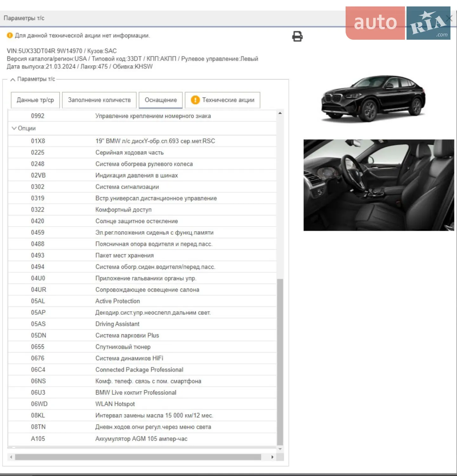The height and width of the screenshot is (476, 457).
Task: Select row 08KL Интервал замены масла
Action: (142, 415)
